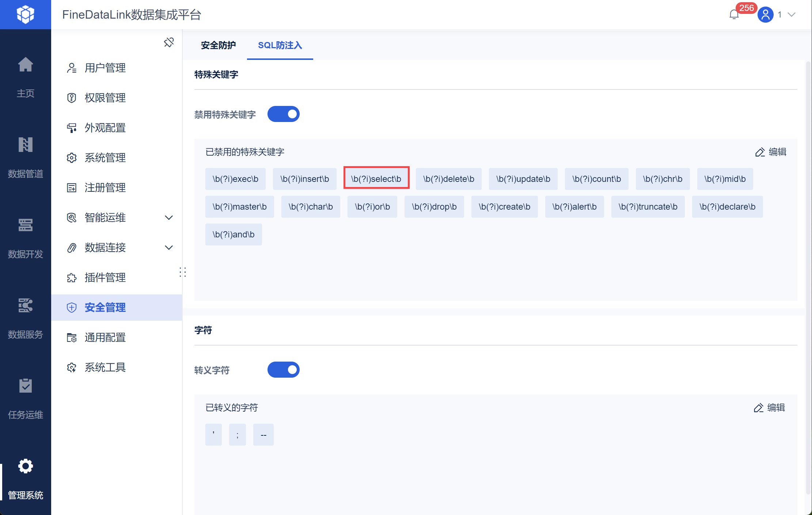Select 用户管理 in the side menu
The width and height of the screenshot is (812, 515).
[x=105, y=68]
